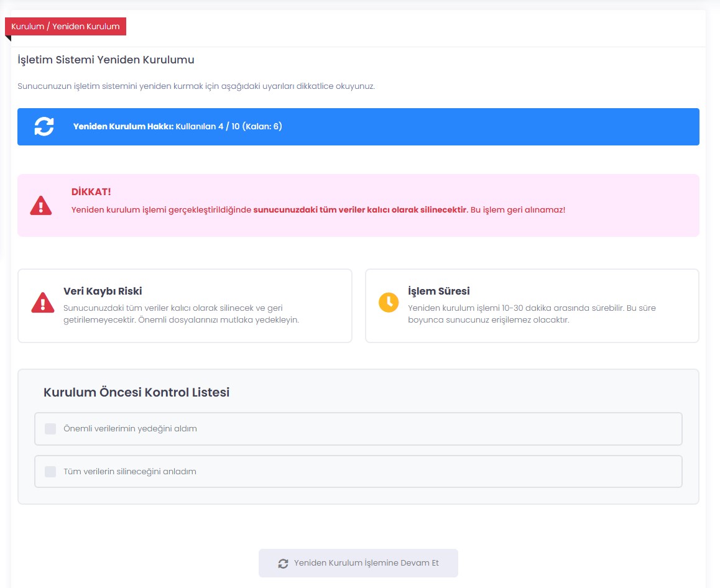Click the "İşlem Süresi" card title

click(x=439, y=291)
